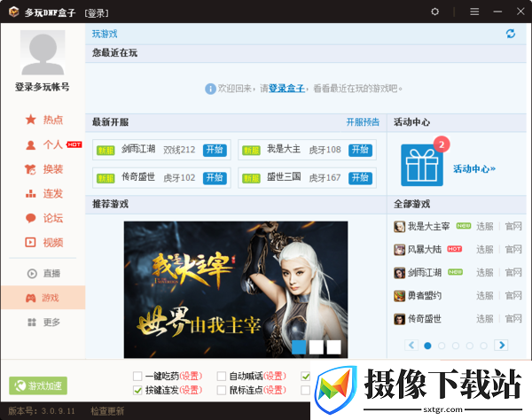Open the 活动中心» link
The image size is (532, 420).
(x=474, y=169)
